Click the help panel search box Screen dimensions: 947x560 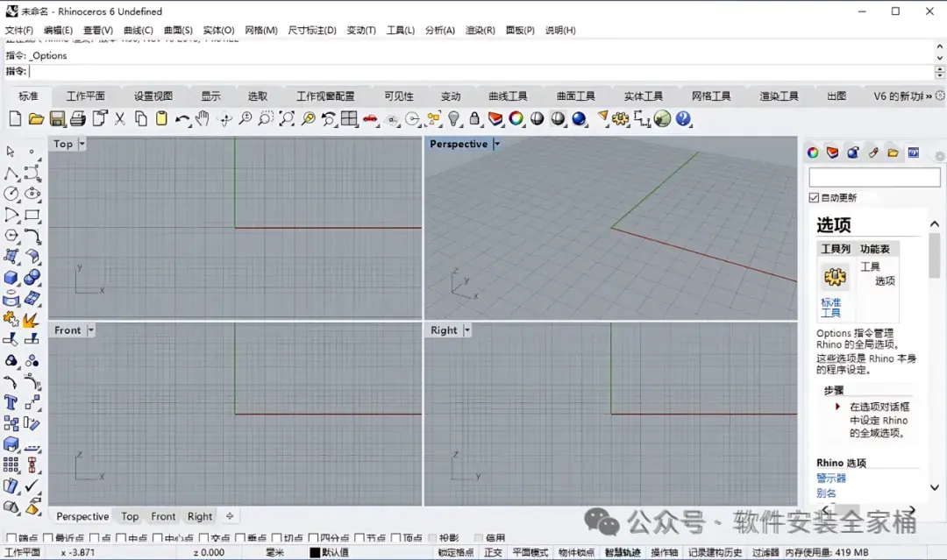point(874,177)
